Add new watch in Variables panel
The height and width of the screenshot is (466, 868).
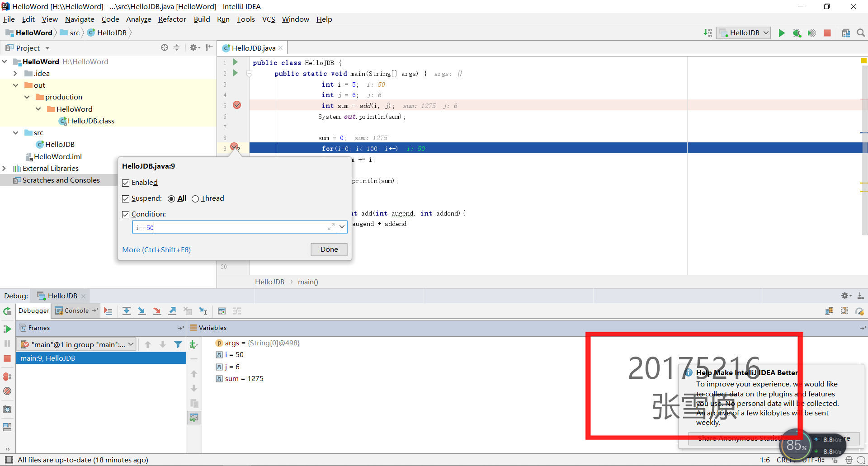click(x=194, y=344)
